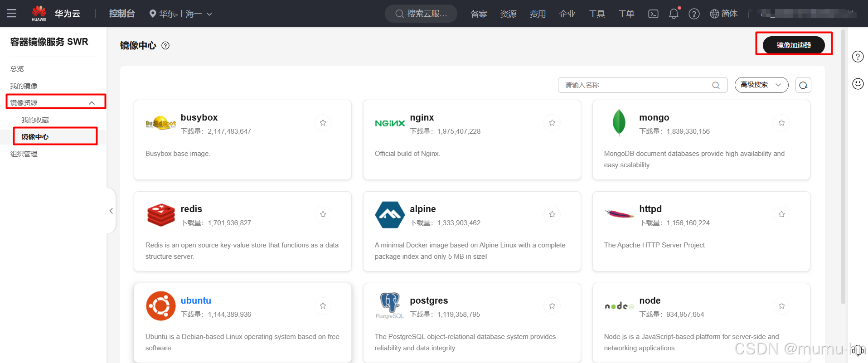The height and width of the screenshot is (363, 868).
Task: Click the page vertical scrollbar
Action: click(x=843, y=167)
